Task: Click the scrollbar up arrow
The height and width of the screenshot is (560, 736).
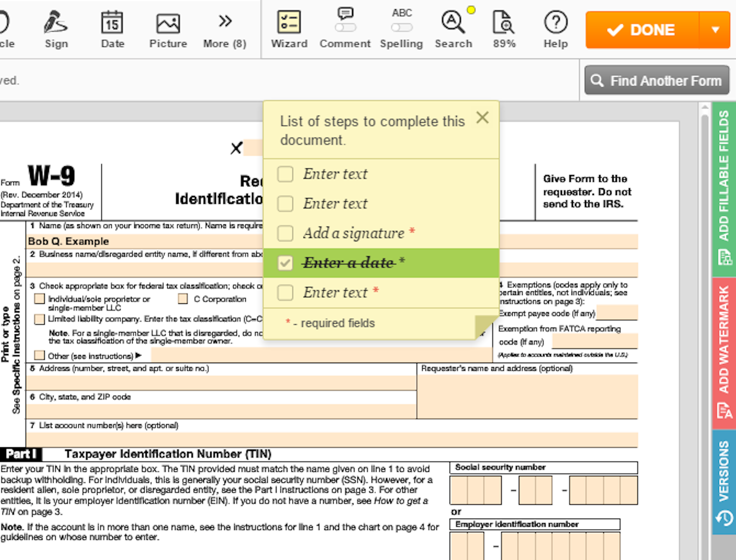Action: [705, 107]
